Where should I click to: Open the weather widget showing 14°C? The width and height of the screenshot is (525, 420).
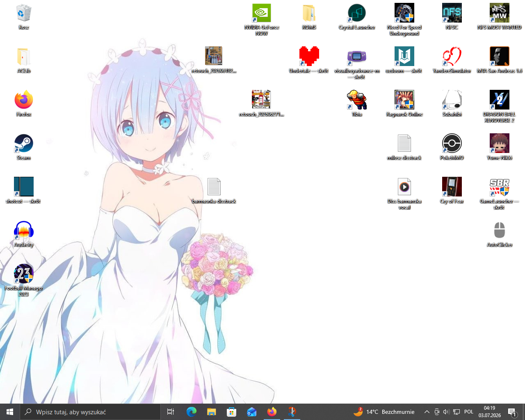384,412
